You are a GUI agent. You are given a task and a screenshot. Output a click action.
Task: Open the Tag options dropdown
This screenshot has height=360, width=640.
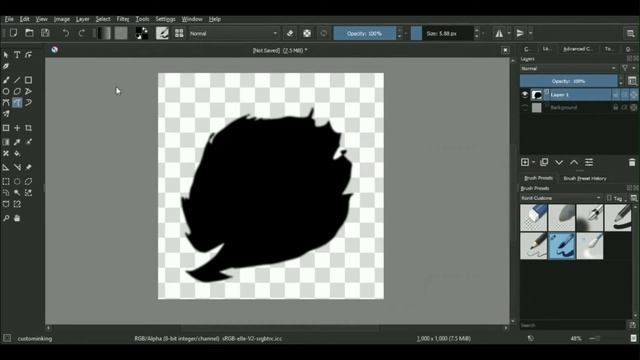point(616,198)
